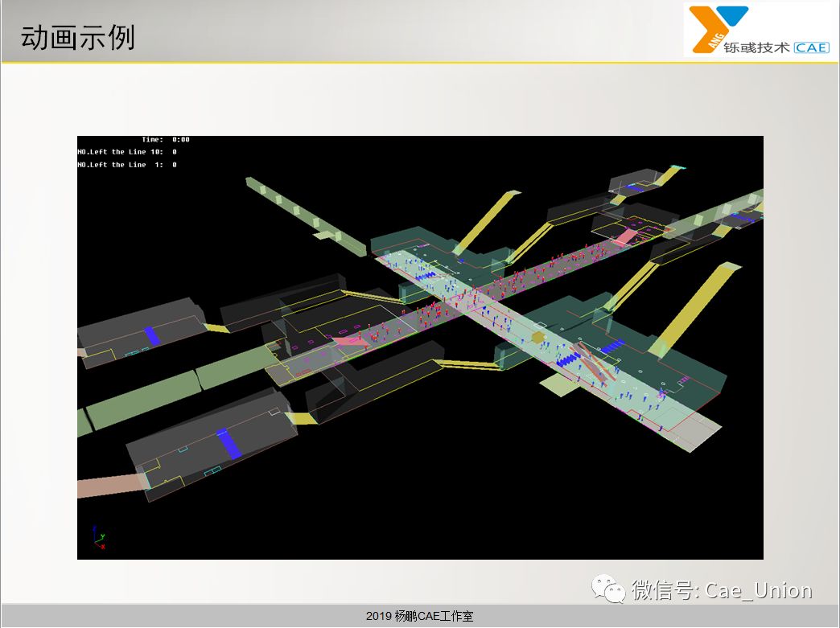Click the Time: 0:00 readout
This screenshot has height=628, width=840.
click(x=166, y=140)
